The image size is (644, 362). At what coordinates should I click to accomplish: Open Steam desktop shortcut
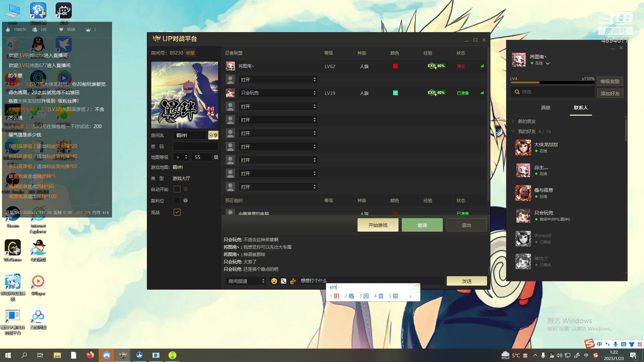click(x=13, y=217)
